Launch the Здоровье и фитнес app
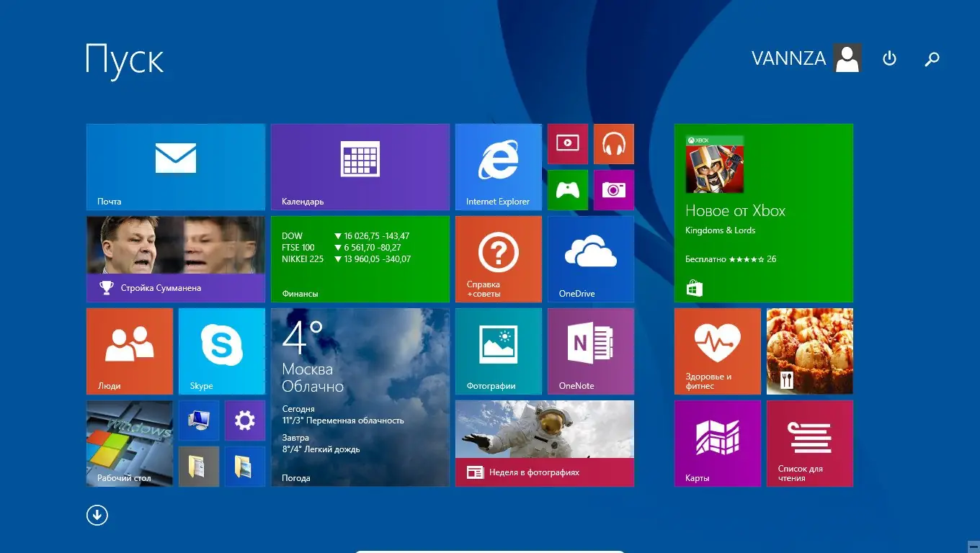This screenshot has height=553, width=980. click(717, 351)
